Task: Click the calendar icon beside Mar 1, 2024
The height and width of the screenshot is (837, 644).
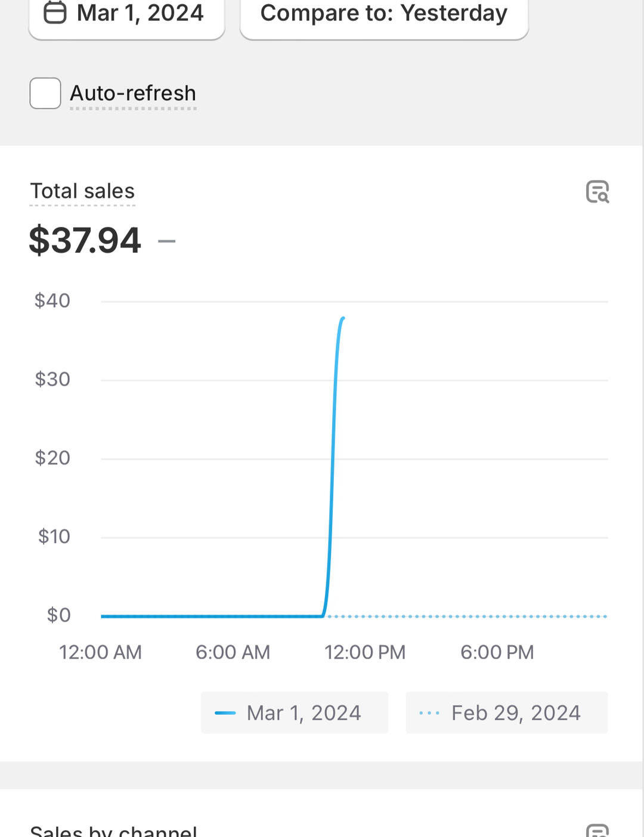Action: [x=55, y=13]
